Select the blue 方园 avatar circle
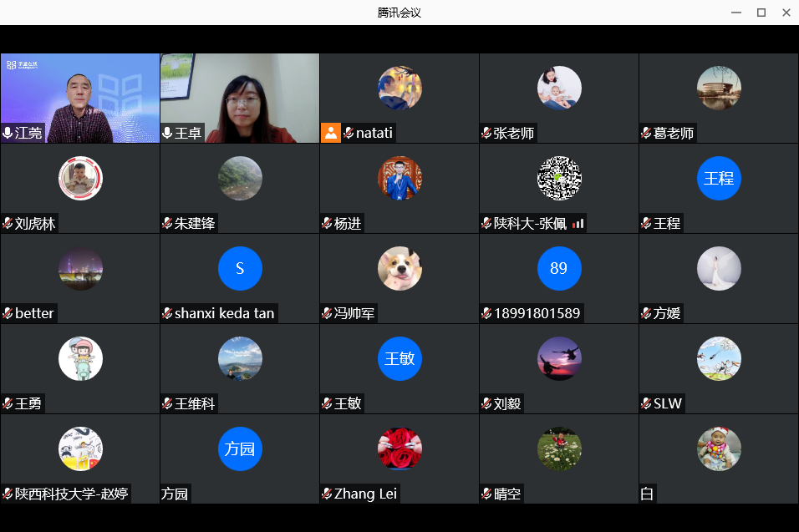 pos(240,448)
